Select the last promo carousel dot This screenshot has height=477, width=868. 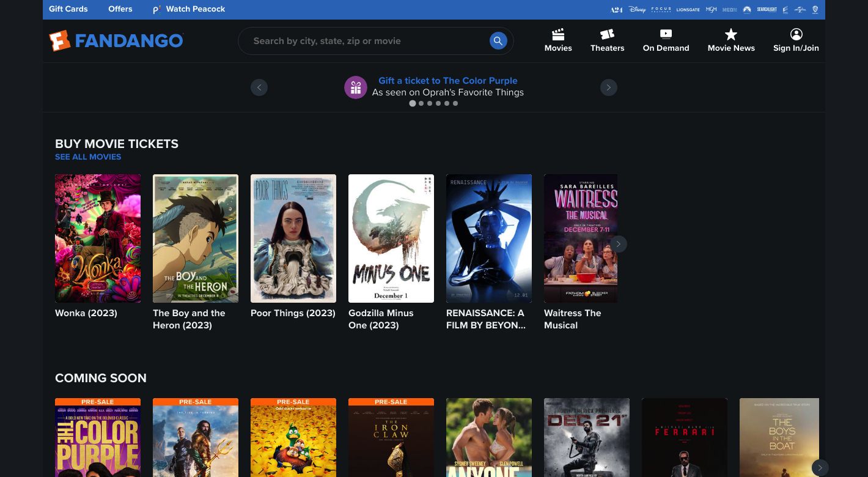455,103
